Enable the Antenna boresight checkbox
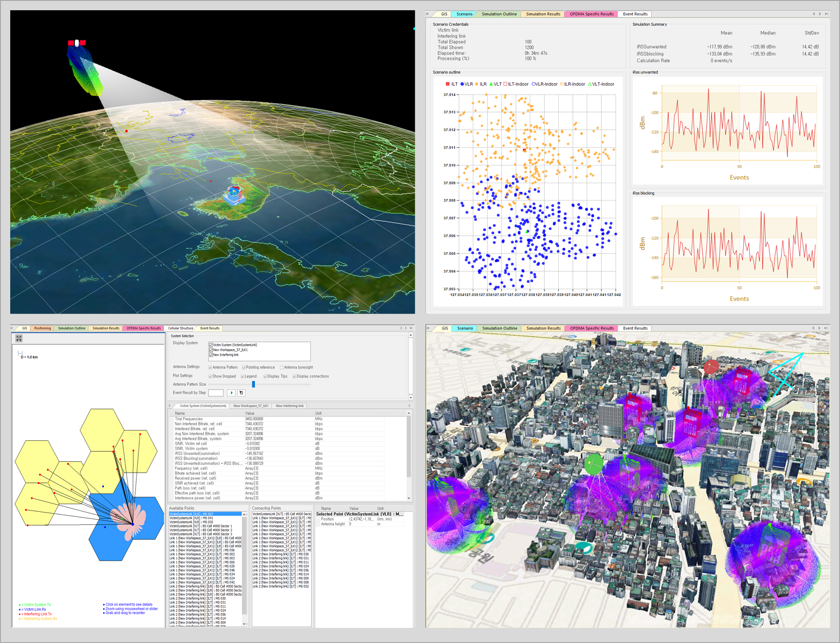 point(282,368)
